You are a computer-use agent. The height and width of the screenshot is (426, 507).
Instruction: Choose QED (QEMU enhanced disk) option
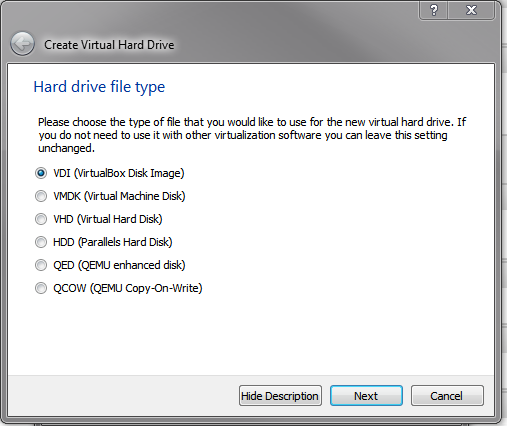click(x=110, y=265)
